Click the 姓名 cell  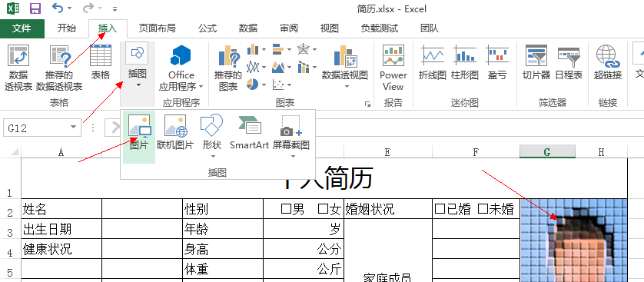(x=61, y=209)
